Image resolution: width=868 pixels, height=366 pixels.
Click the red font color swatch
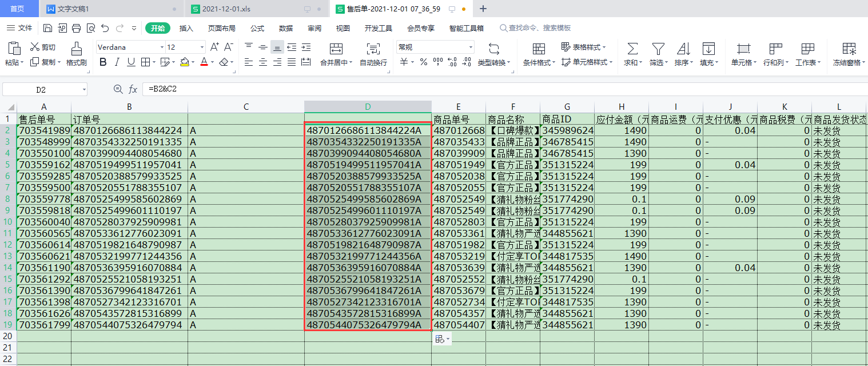pos(204,62)
